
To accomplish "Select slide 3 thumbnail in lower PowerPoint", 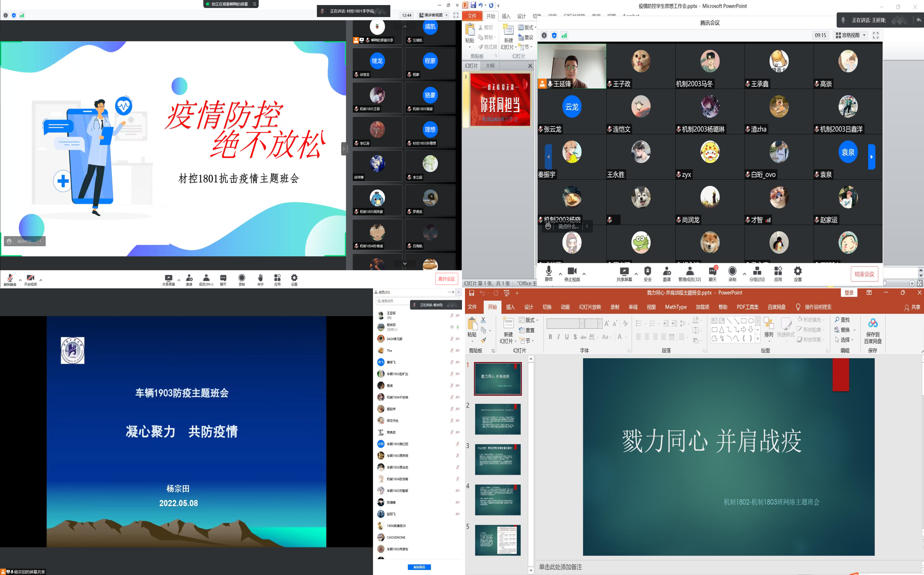I will tap(497, 459).
